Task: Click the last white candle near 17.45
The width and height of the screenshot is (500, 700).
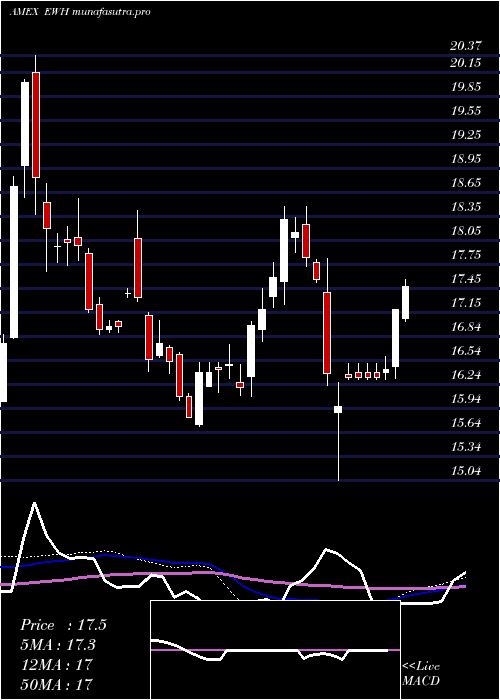Action: pos(406,302)
